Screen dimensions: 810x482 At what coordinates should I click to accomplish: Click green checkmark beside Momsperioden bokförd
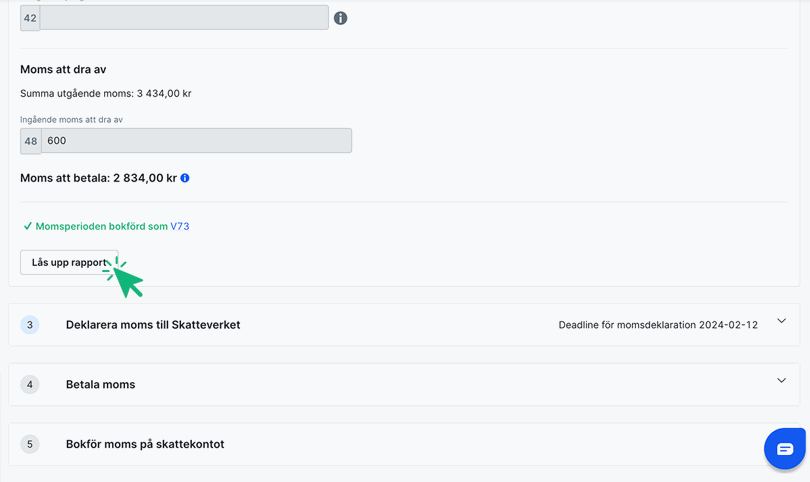[27, 226]
